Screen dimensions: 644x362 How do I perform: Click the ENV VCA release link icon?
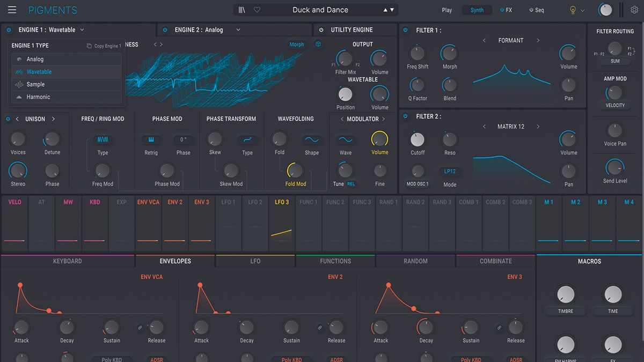(140, 327)
